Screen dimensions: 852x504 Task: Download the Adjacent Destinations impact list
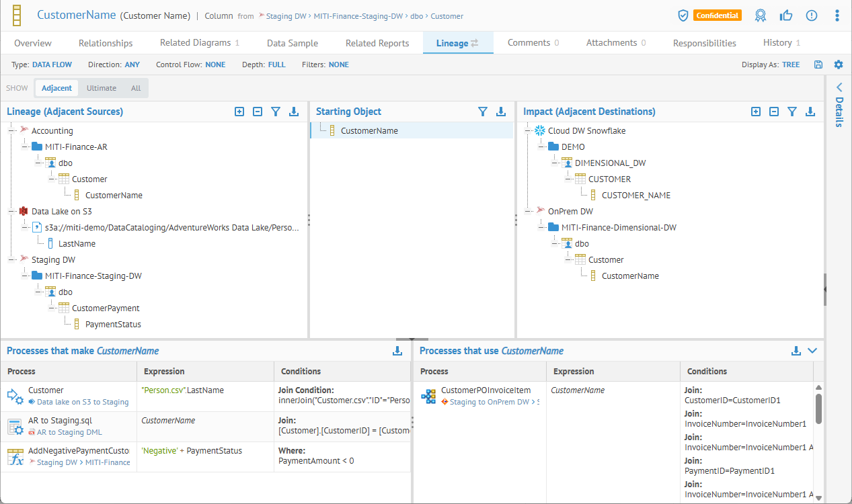click(810, 112)
